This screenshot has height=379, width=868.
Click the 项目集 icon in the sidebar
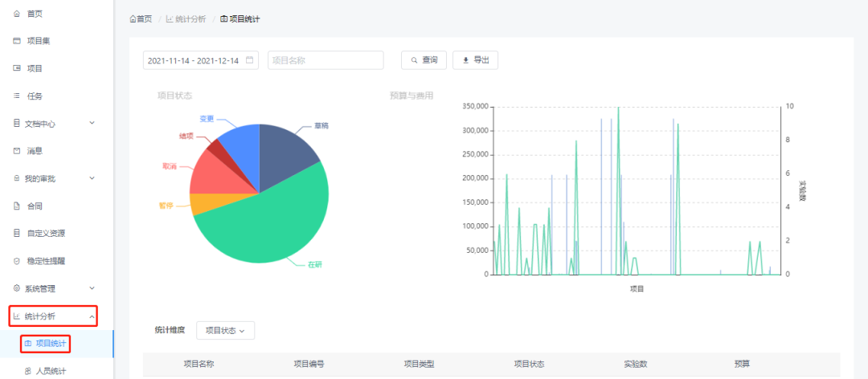17,41
